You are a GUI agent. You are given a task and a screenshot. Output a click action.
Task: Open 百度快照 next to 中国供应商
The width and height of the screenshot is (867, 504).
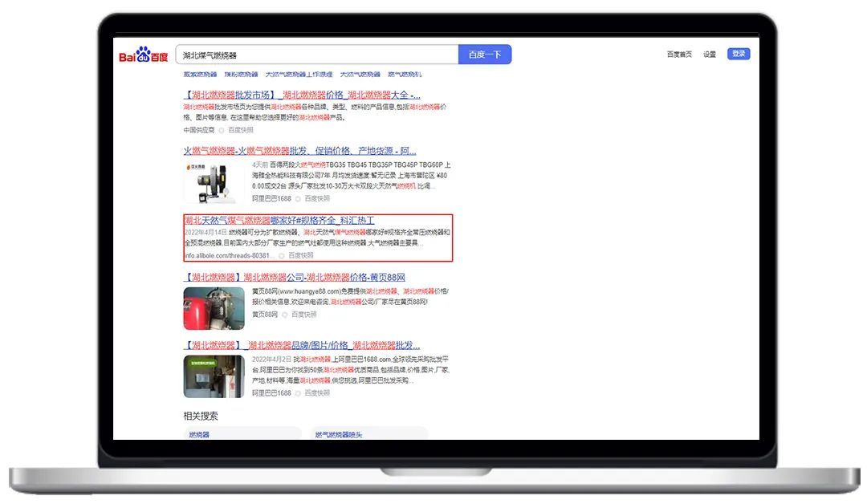(x=240, y=130)
